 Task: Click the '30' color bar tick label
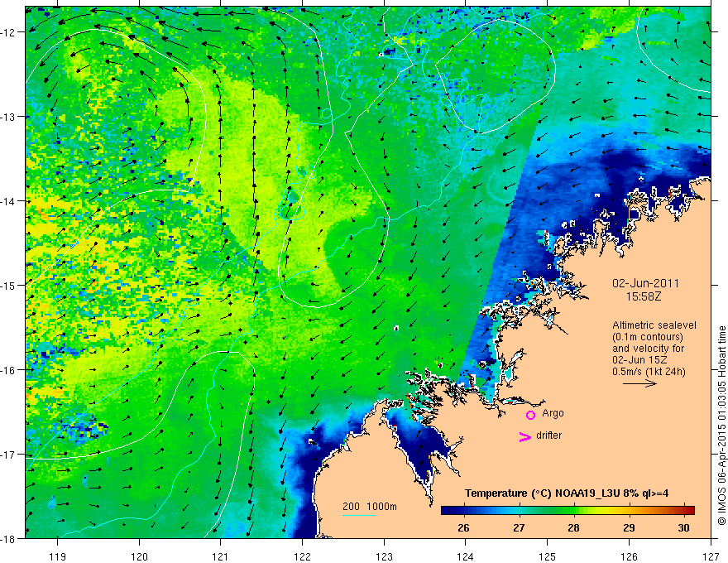pyautogui.click(x=683, y=528)
